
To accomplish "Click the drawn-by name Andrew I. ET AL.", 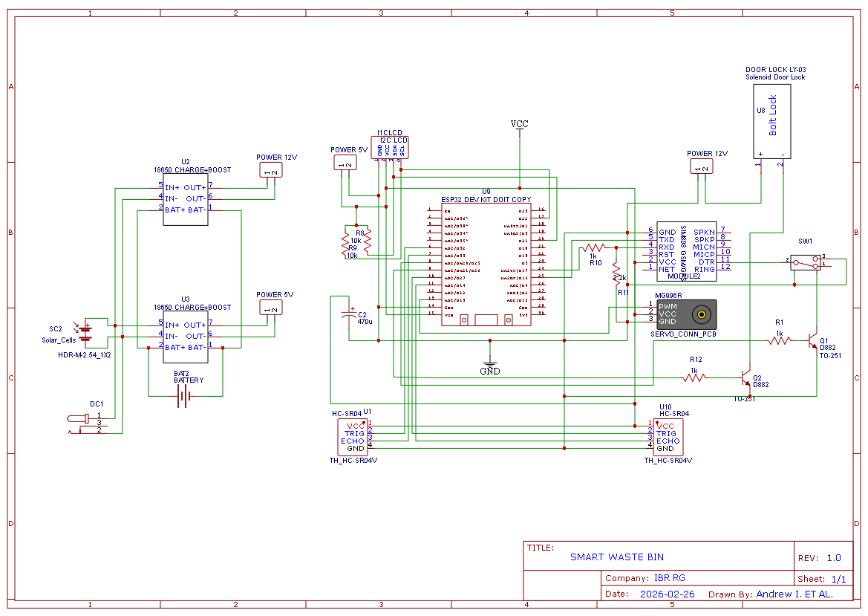I will (x=794, y=594).
